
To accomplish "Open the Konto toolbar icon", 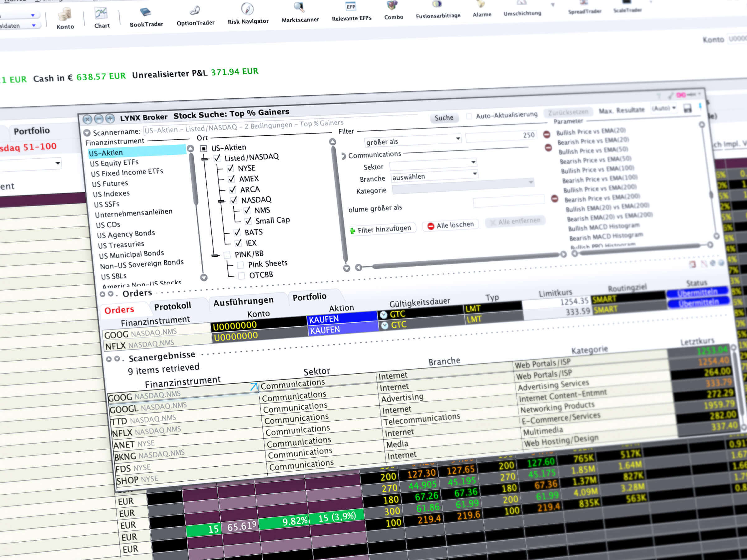I will tap(65, 19).
